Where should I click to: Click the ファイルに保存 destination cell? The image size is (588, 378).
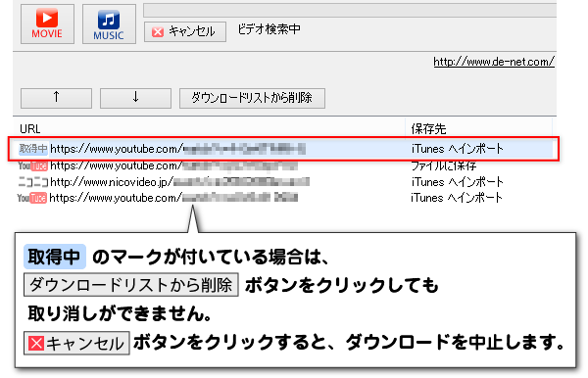(444, 165)
